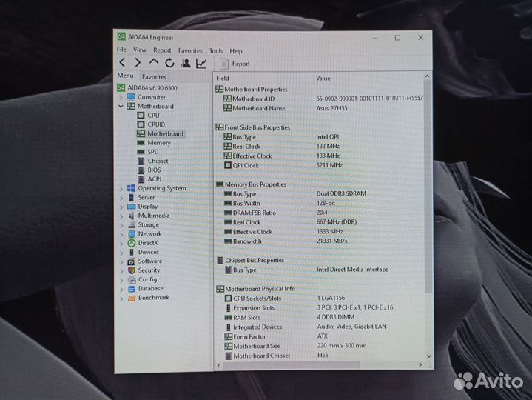The image size is (532, 400).
Task: Click the Storage category icon
Action: click(x=132, y=224)
